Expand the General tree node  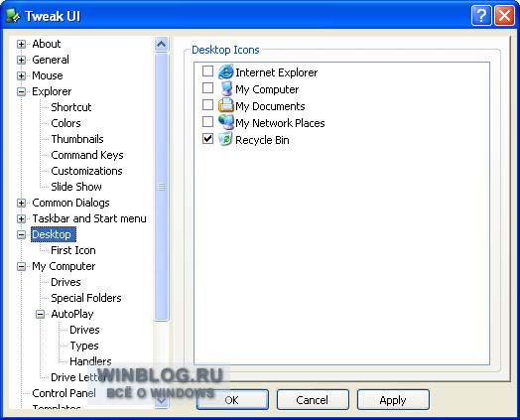[21, 60]
